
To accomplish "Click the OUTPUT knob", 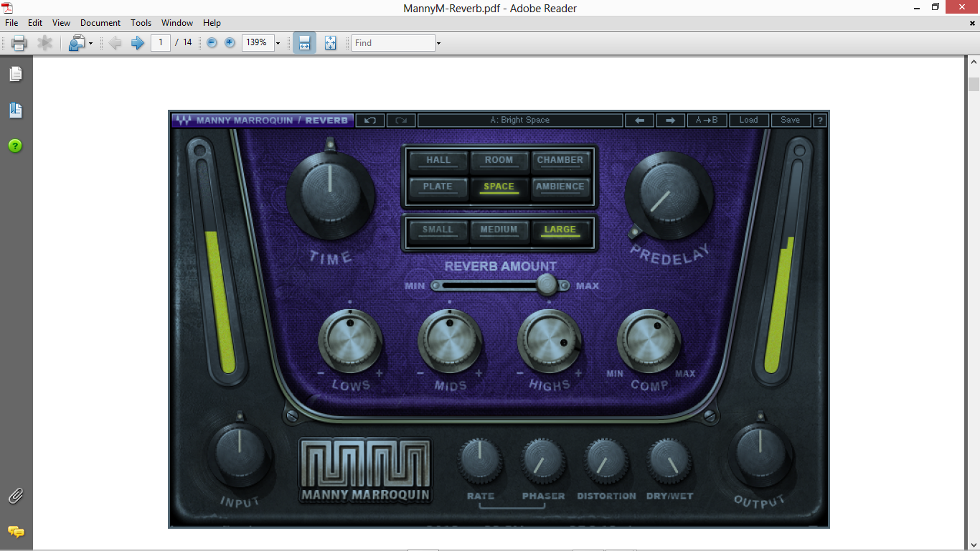I will click(x=760, y=454).
